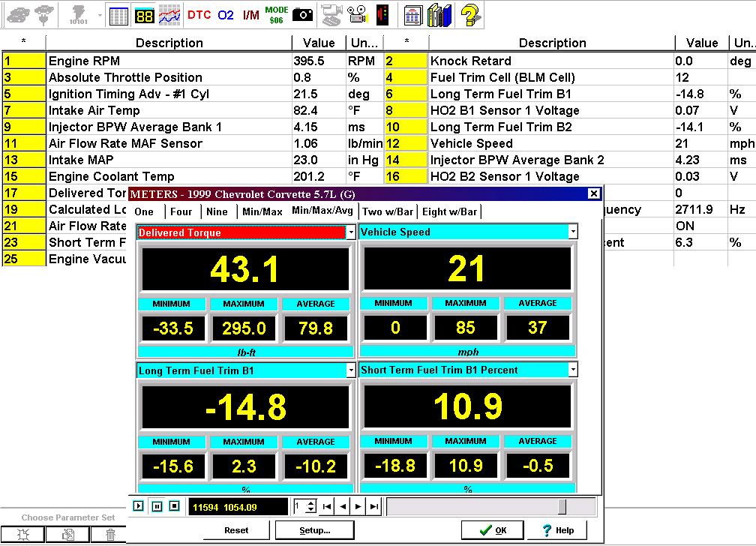Click the yellow question mark help icon
The width and height of the screenshot is (756, 546).
(x=470, y=14)
